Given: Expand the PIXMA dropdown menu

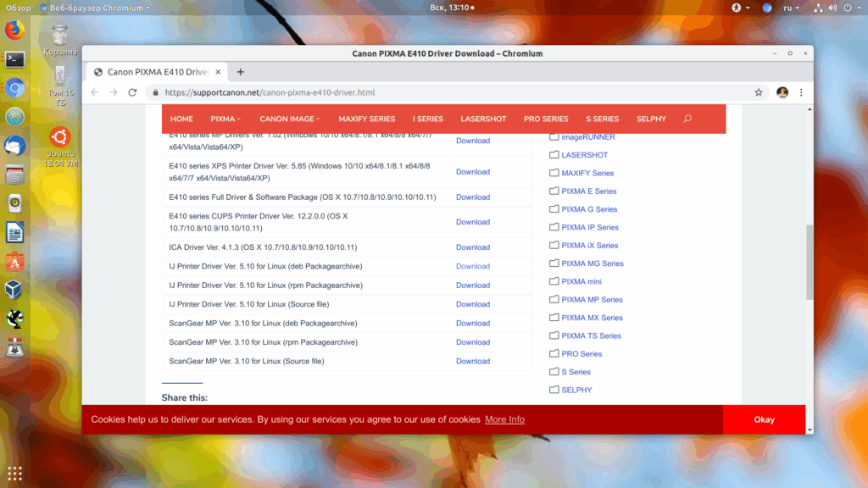Looking at the screenshot, I should (225, 119).
